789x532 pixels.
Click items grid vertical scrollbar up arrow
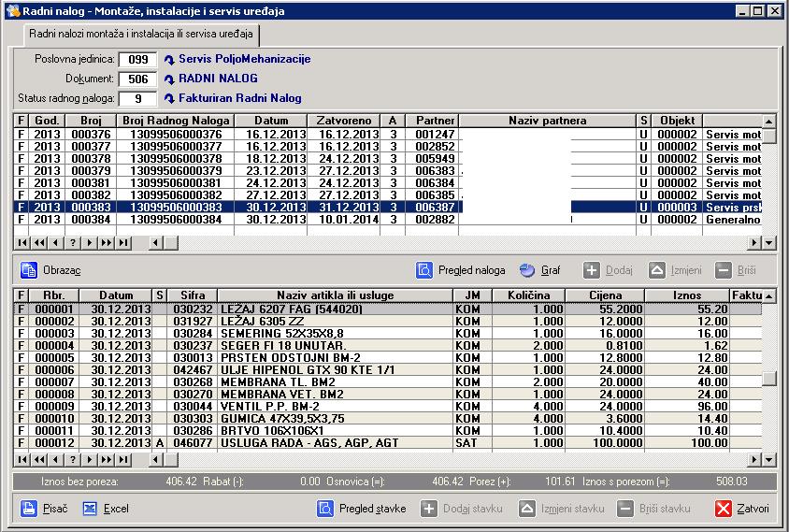(x=768, y=296)
